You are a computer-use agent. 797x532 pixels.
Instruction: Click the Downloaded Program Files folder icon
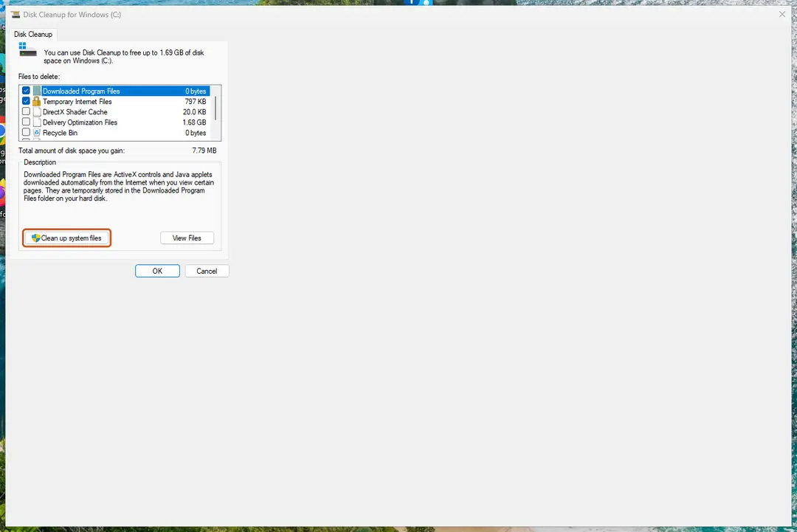37,91
